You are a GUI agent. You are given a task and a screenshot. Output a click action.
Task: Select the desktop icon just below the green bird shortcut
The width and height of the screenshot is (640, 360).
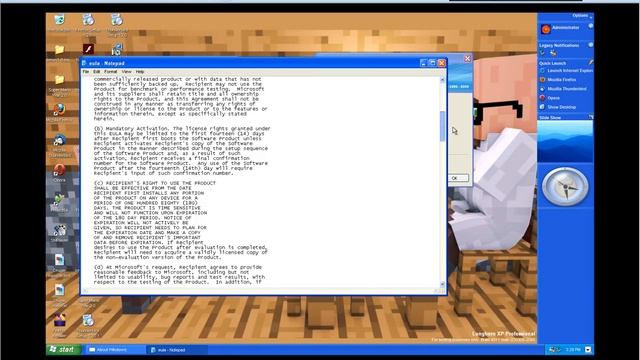60,230
